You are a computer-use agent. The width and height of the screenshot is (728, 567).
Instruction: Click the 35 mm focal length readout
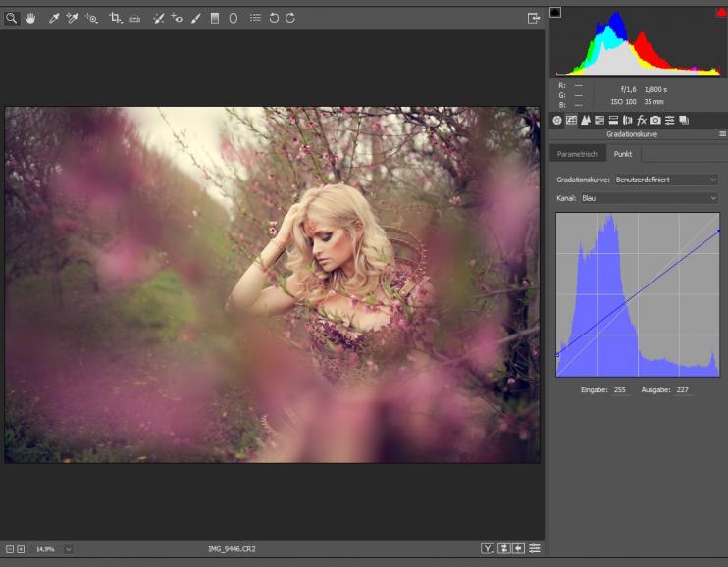653,102
